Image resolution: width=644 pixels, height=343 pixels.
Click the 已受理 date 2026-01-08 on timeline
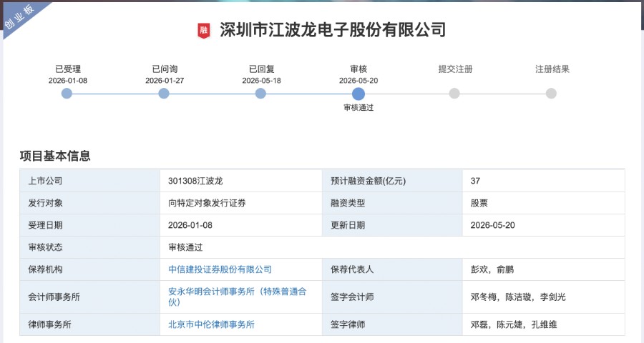(68, 81)
